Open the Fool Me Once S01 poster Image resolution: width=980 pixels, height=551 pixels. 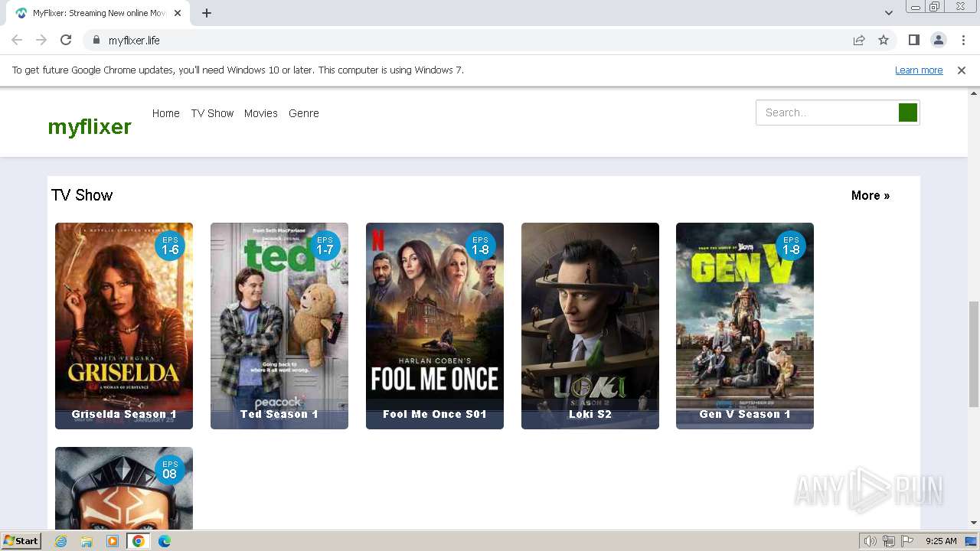point(435,326)
